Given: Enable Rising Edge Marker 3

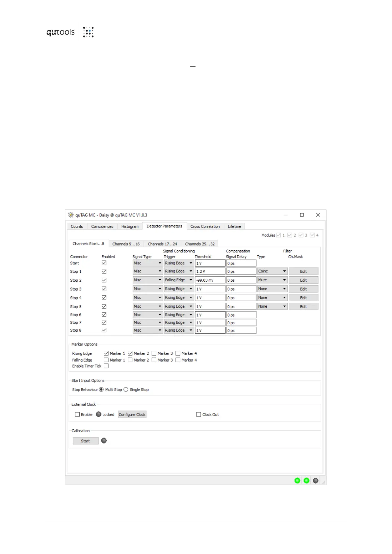Looking at the screenshot, I should click(x=154, y=353).
